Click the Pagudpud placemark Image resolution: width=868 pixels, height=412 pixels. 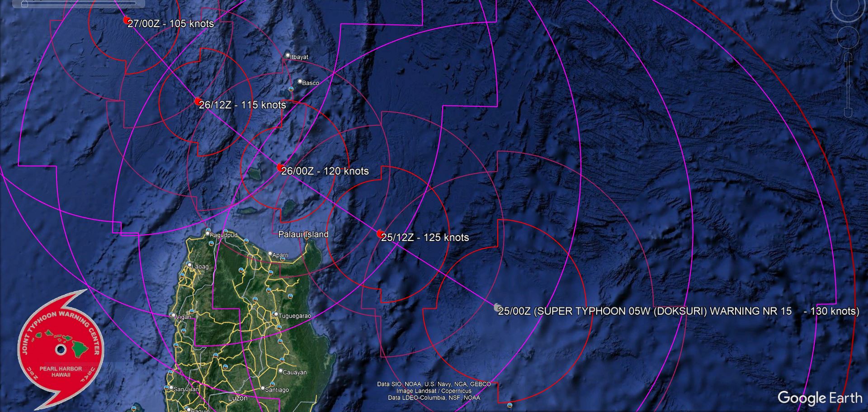click(x=208, y=234)
